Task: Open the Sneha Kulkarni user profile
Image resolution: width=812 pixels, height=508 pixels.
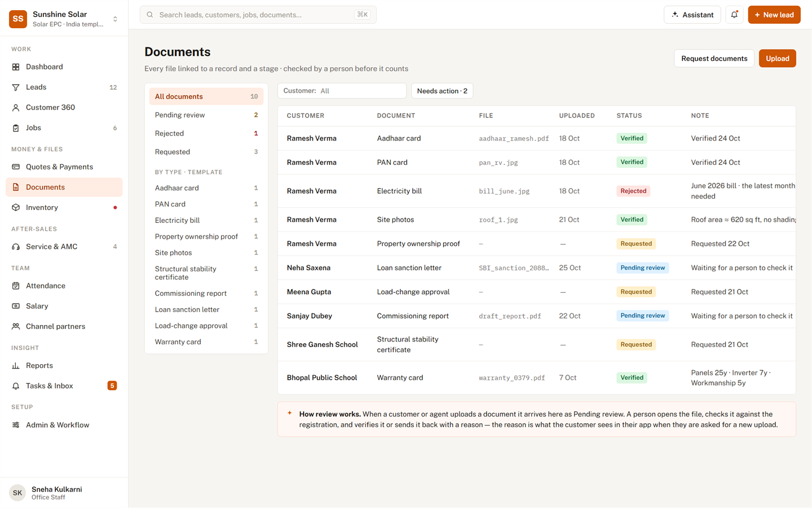Action: (x=64, y=493)
